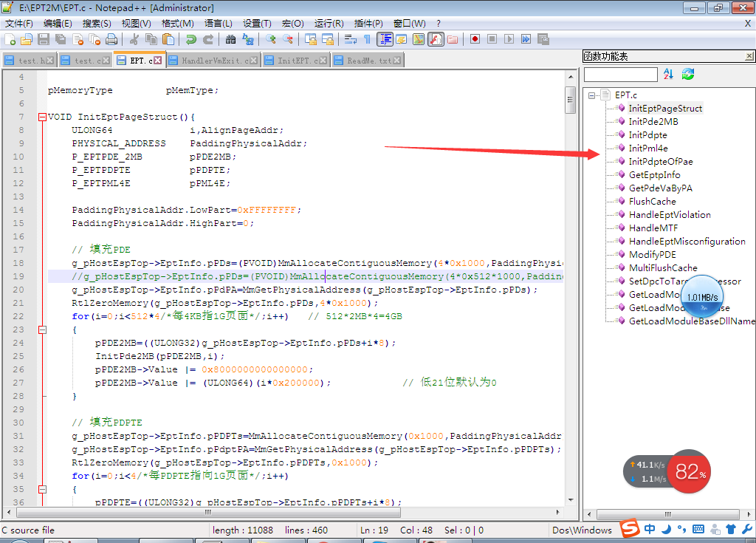
Task: Close the EPT.c tab
Action: [x=158, y=61]
